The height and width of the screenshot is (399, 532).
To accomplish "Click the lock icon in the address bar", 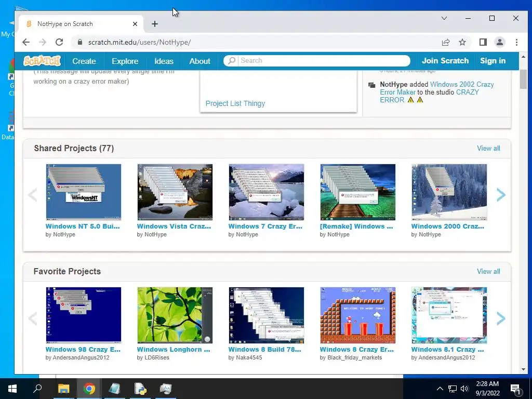I will [80, 42].
